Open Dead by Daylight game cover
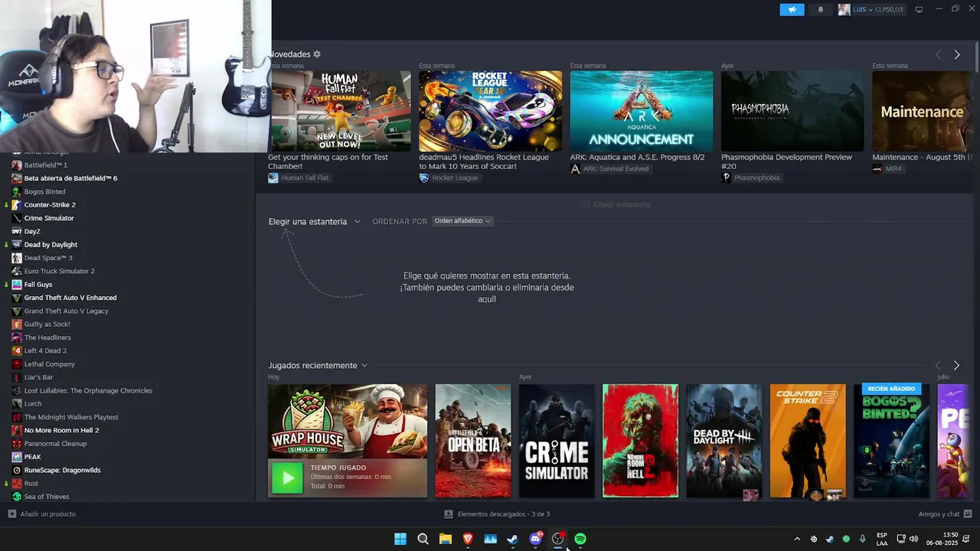The height and width of the screenshot is (551, 980). click(724, 441)
